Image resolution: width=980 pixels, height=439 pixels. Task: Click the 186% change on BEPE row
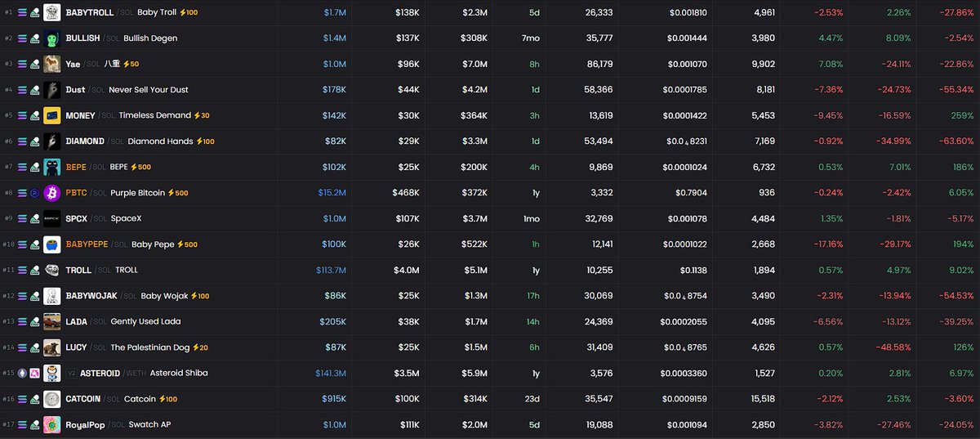(x=962, y=167)
